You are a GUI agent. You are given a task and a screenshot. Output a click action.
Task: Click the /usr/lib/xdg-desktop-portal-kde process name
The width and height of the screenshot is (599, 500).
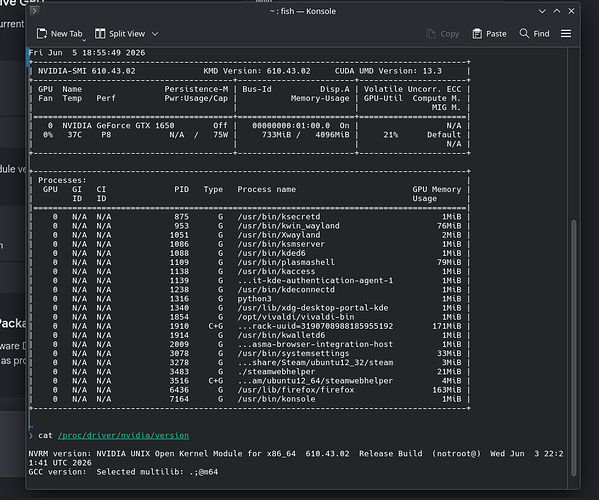pyautogui.click(x=312, y=308)
